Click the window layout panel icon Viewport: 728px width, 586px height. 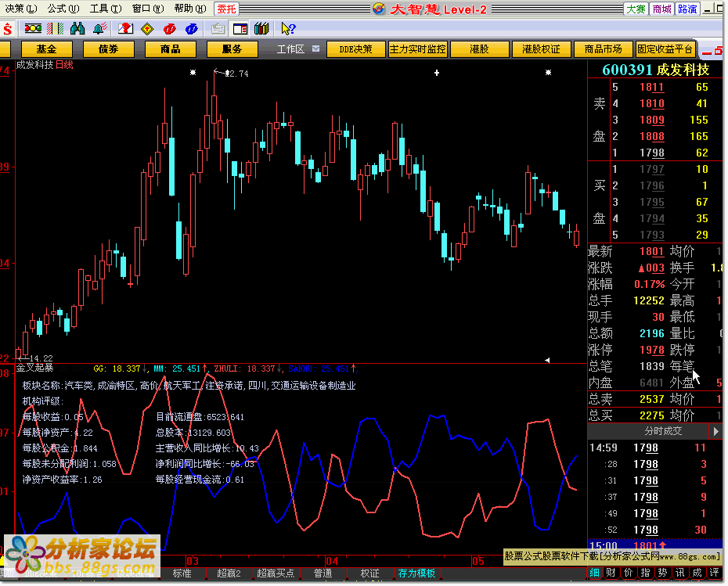pyautogui.click(x=240, y=29)
